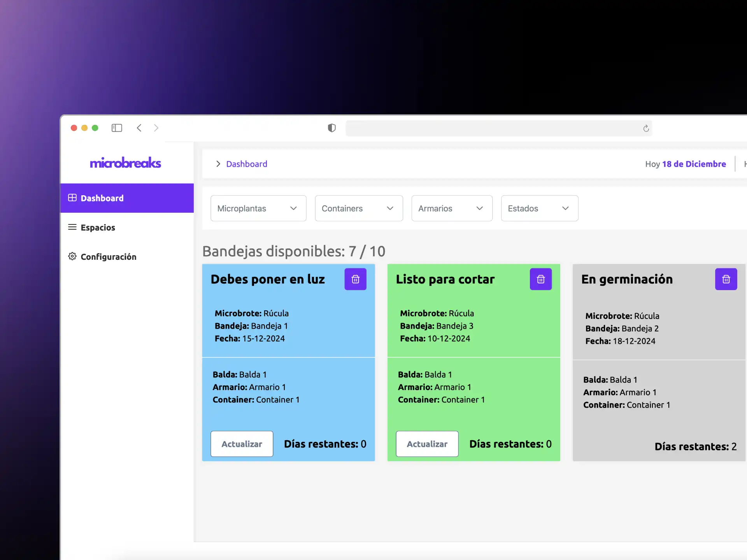Delete the 'Debes poner en luz' card with its trash icon
This screenshot has width=747, height=560.
355,279
